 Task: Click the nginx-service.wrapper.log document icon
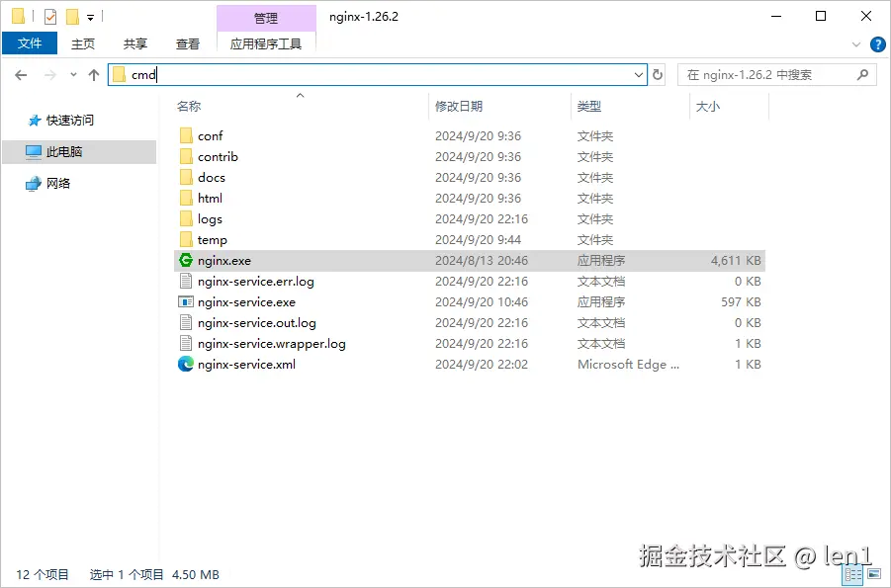click(186, 343)
